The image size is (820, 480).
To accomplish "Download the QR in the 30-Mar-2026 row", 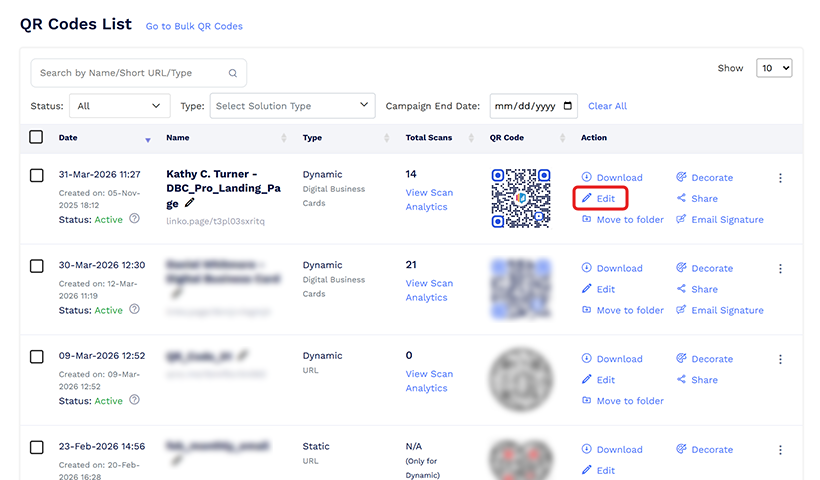I will (x=612, y=268).
